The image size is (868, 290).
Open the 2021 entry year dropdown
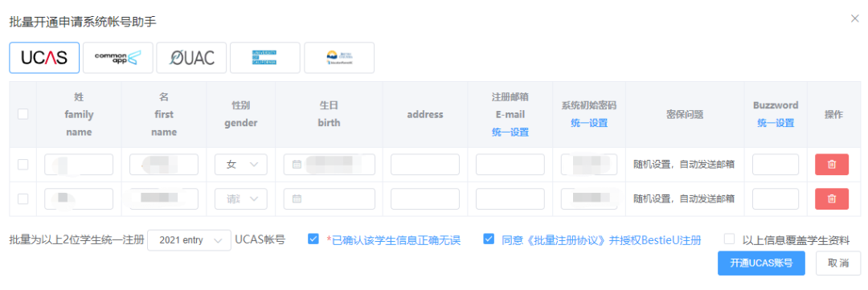(x=190, y=240)
